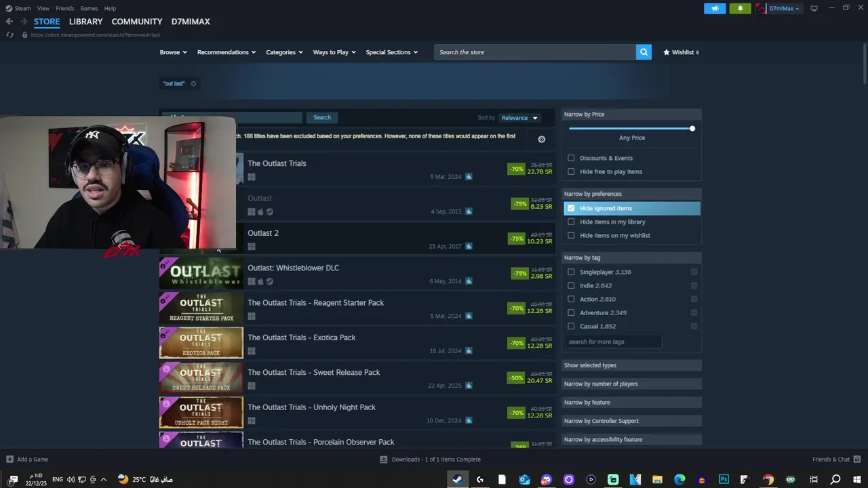Open the Browse dropdown menu

click(173, 52)
